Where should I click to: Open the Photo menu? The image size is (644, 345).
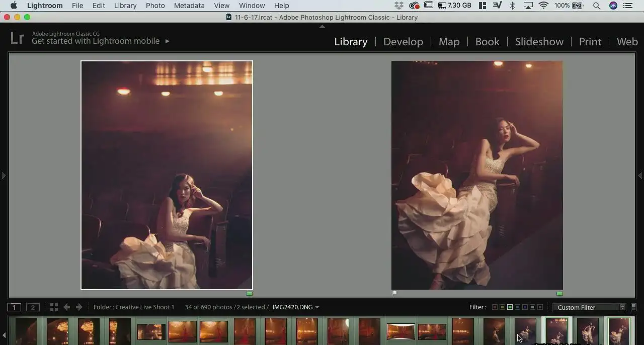click(155, 6)
